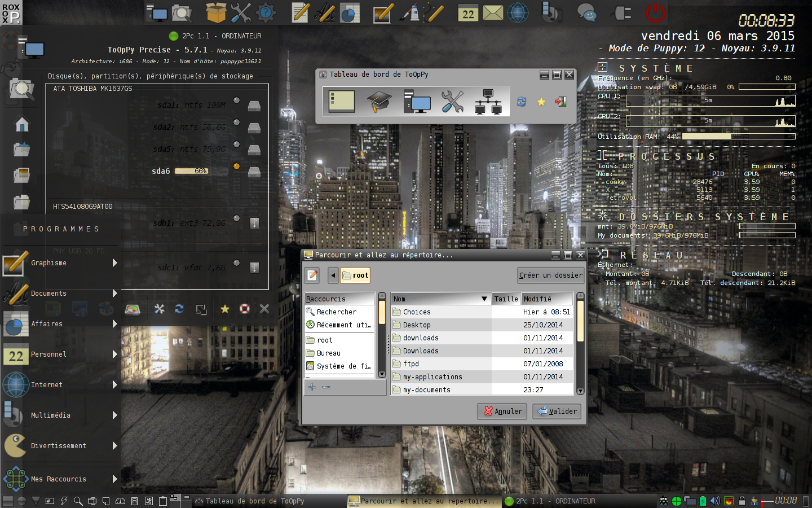
Task: Open the email envelope icon
Action: coord(493,12)
